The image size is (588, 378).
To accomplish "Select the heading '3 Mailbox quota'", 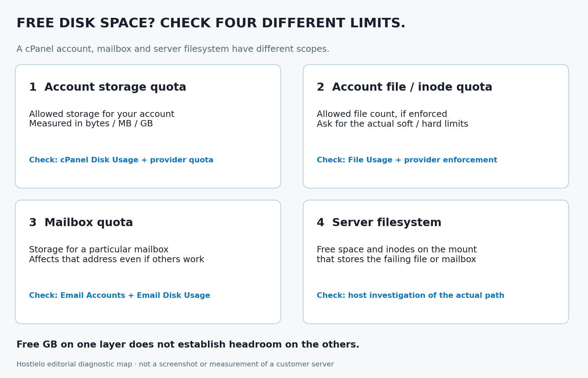I will pyautogui.click(x=81, y=223).
